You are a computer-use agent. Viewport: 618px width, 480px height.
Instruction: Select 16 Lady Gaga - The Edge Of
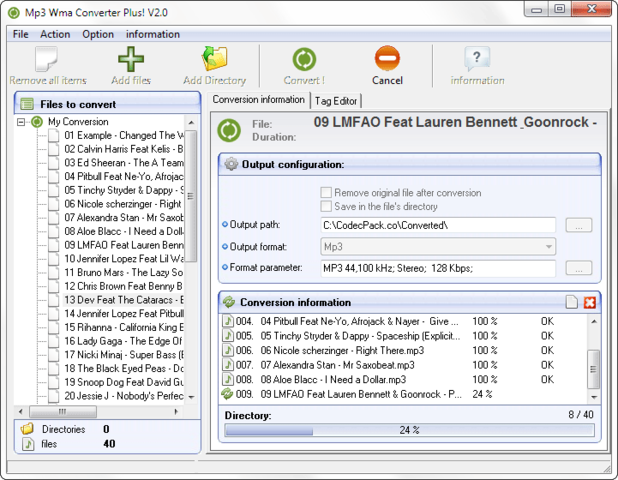(x=124, y=341)
